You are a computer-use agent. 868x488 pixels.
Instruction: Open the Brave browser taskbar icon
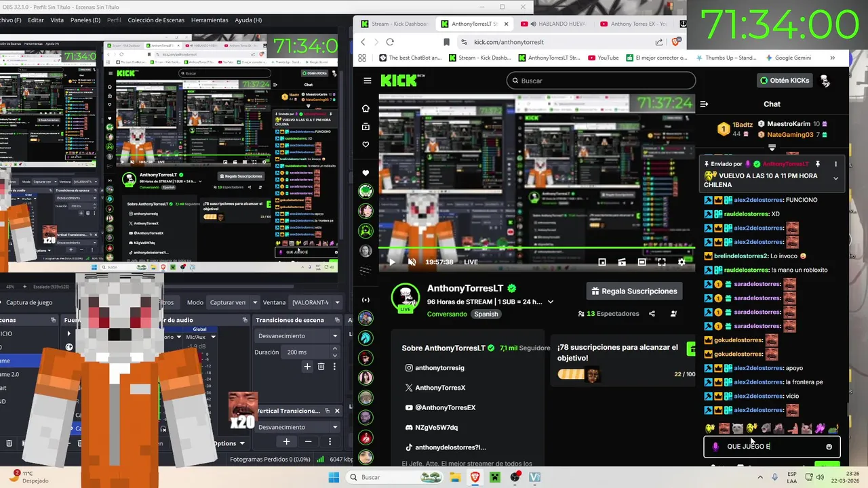475,477
